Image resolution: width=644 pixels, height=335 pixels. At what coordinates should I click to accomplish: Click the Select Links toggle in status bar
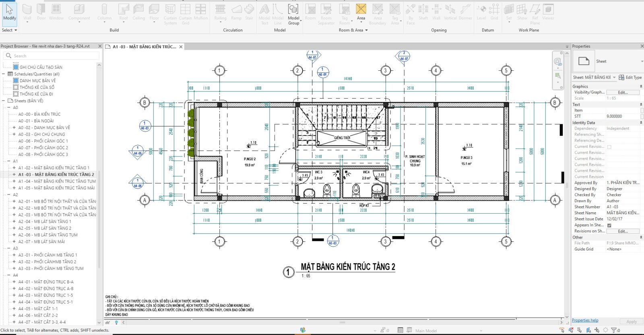pyautogui.click(x=562, y=330)
